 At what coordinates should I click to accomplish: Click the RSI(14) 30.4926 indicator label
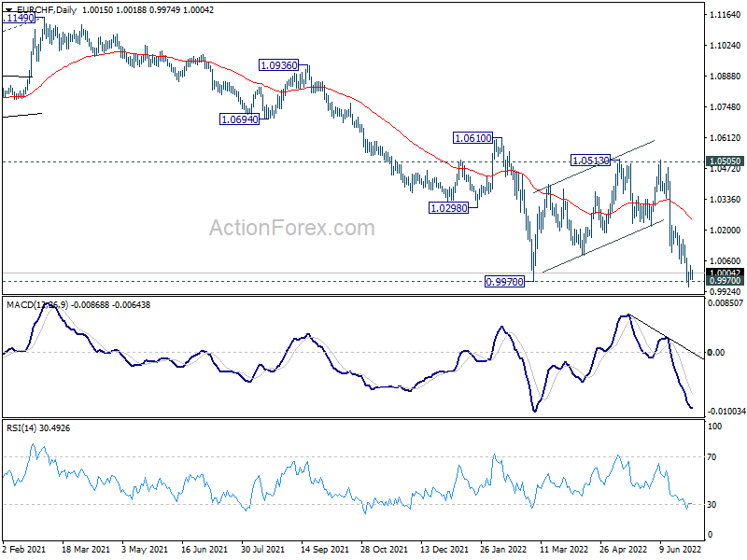point(38,428)
